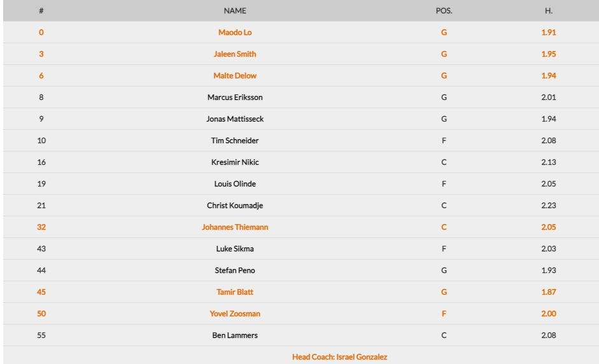Click the # jersey number column header
This screenshot has width=599, height=364.
tap(41, 11)
